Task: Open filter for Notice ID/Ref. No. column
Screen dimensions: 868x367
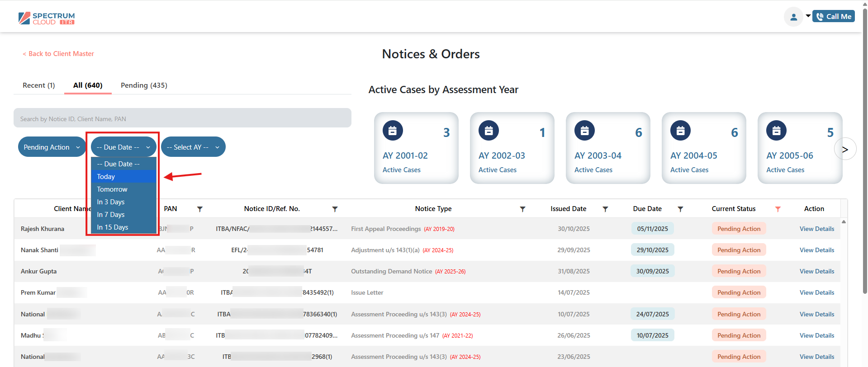Action: point(335,209)
